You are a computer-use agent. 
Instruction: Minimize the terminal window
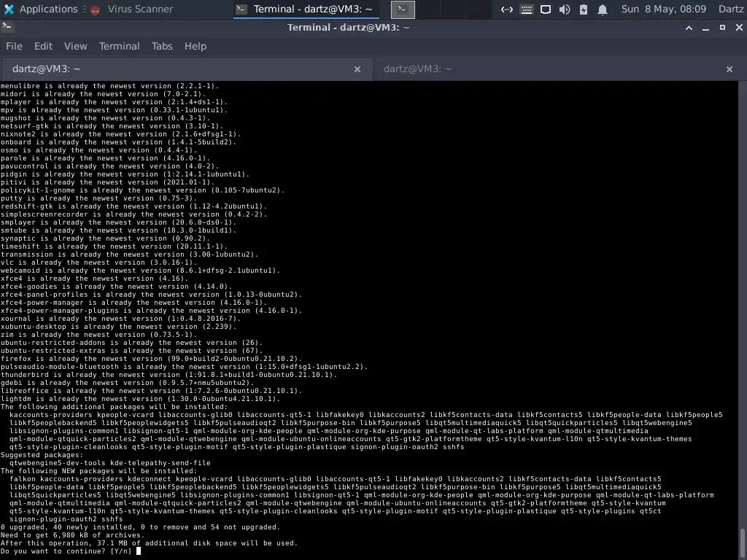tap(706, 28)
